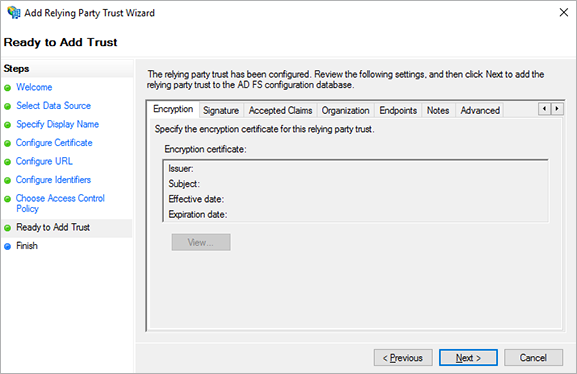Go to the Welcome step

[34, 87]
